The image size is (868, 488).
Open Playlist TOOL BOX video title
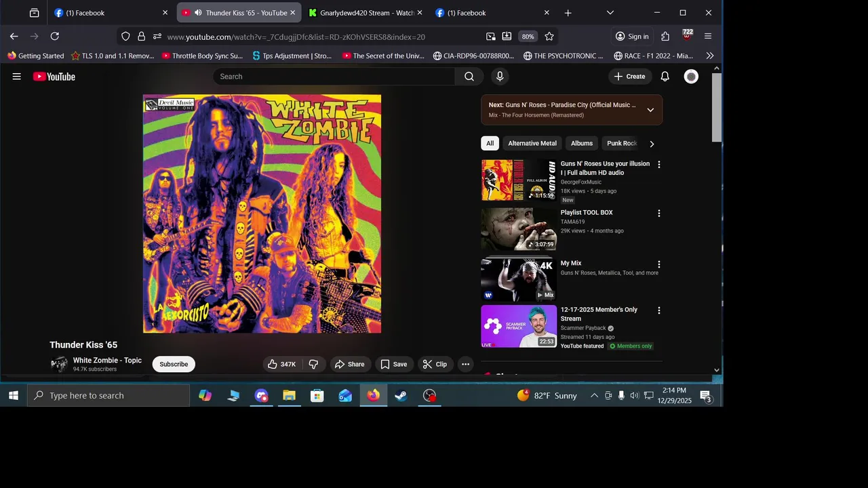(x=587, y=213)
